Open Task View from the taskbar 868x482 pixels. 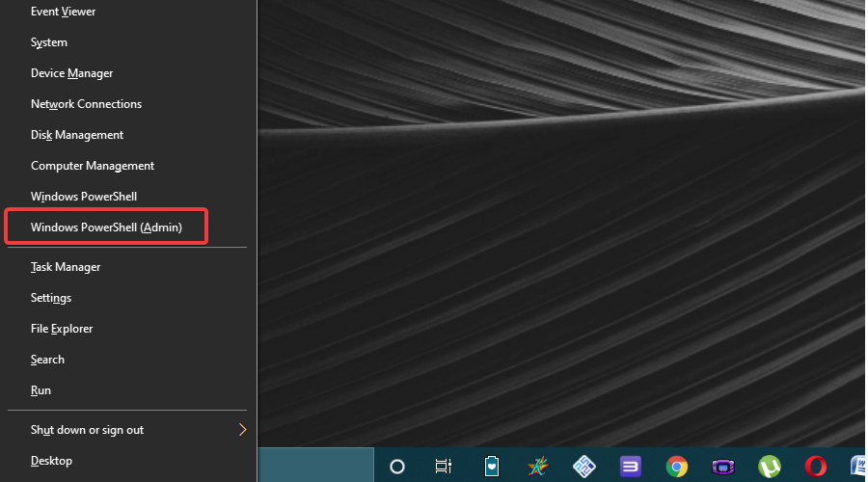tap(444, 467)
